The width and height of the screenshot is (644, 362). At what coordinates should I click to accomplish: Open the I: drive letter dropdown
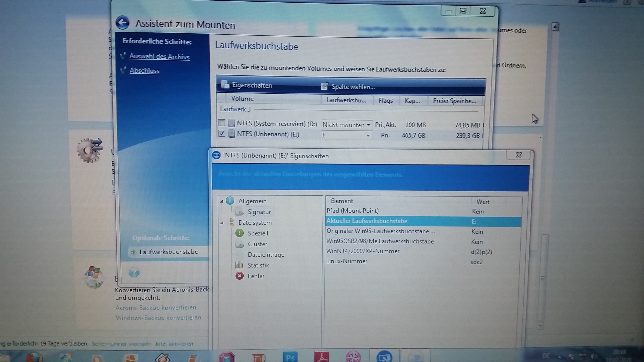(368, 135)
